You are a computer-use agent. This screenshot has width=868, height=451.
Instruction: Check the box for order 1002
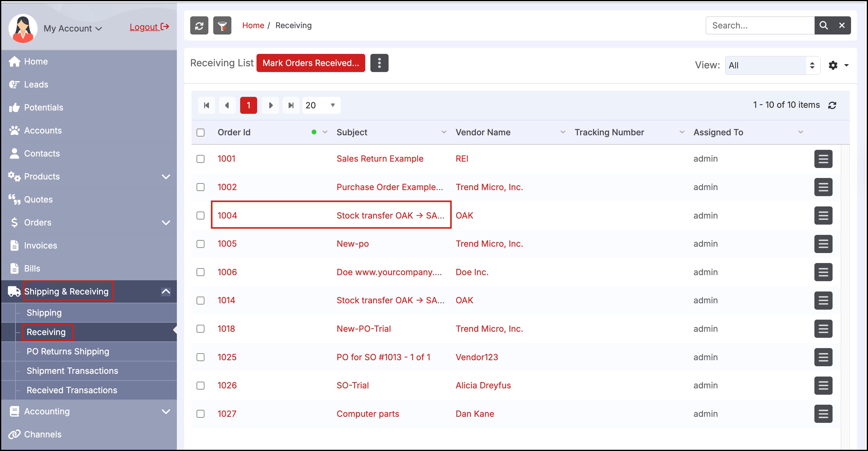[200, 187]
